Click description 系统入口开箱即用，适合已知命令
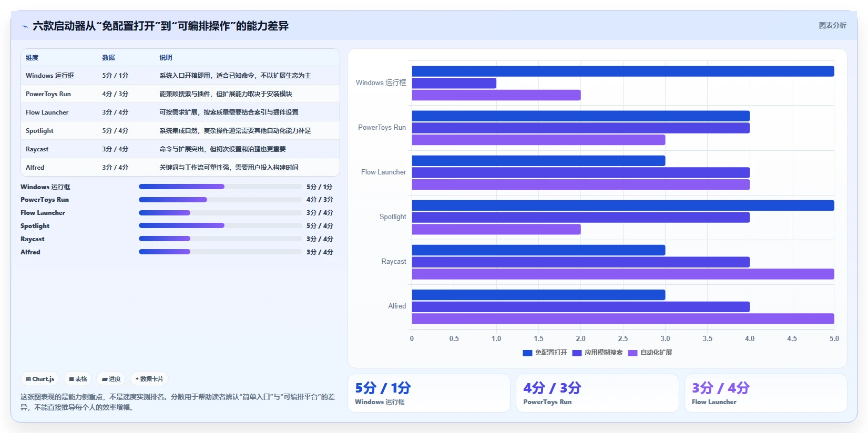The height and width of the screenshot is (433, 868). pos(235,76)
